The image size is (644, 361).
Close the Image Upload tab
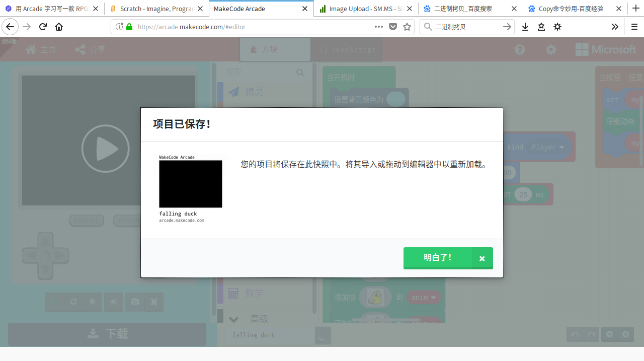point(409,9)
